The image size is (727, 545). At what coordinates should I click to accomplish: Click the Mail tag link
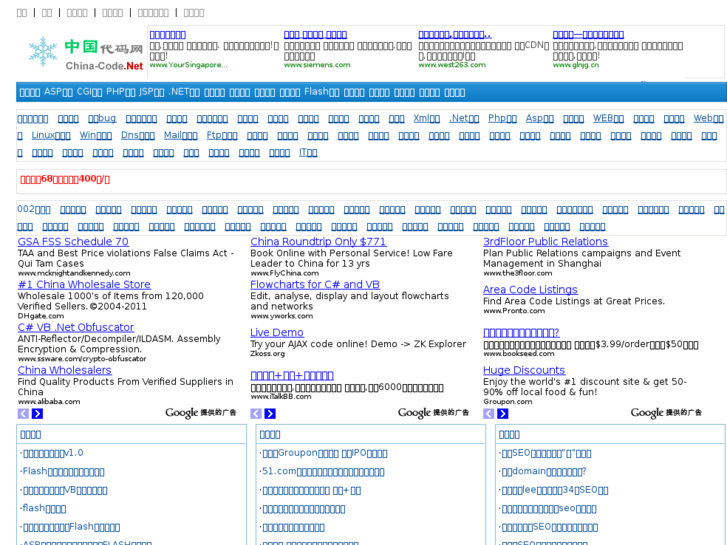180,135
